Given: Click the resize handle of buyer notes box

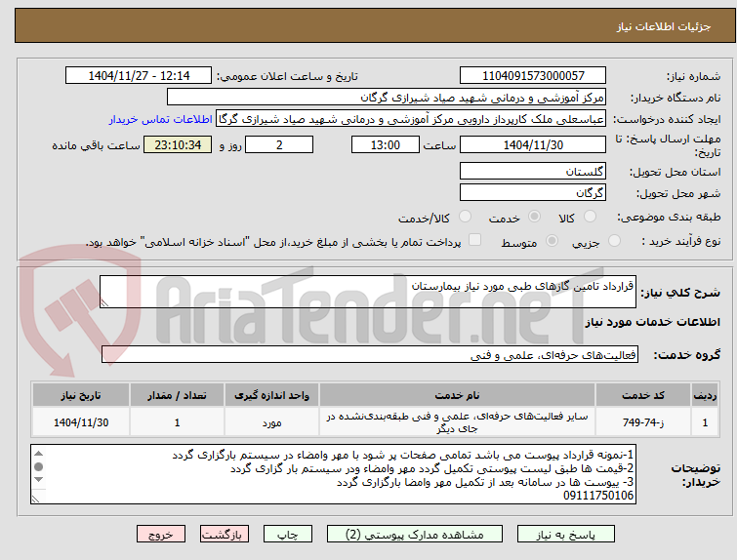Looking at the screenshot, I should pyautogui.click(x=36, y=499).
